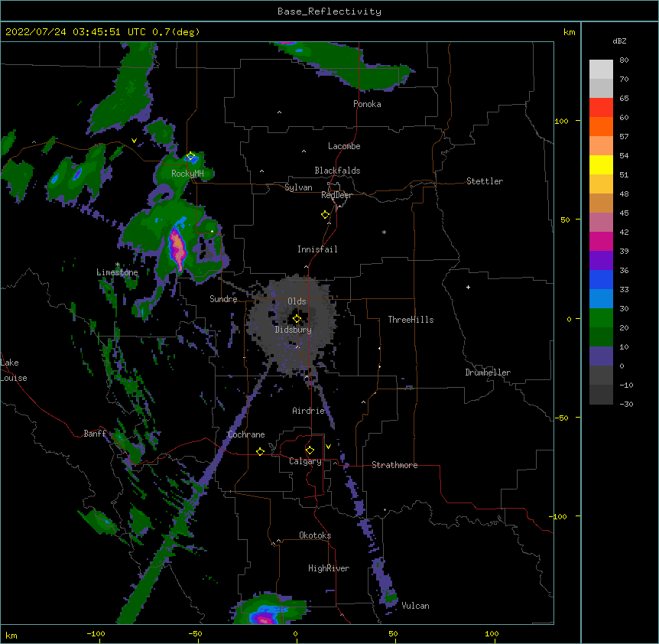Click the Okotoks city label
659x644 pixels.
pyautogui.click(x=315, y=535)
